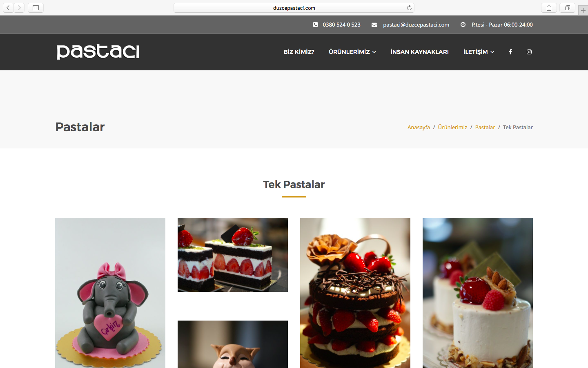Click the Pastacı logo
Image resolution: width=588 pixels, height=368 pixels.
(98, 52)
